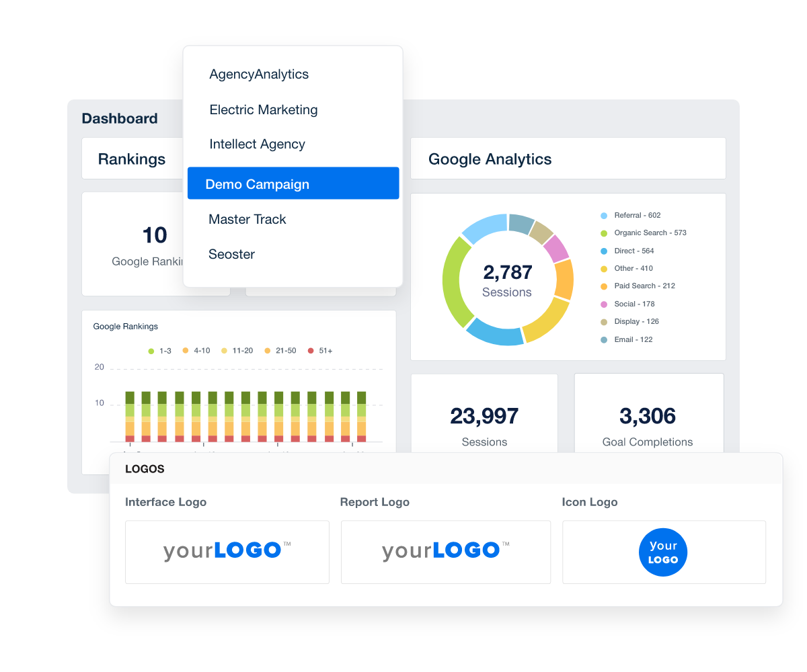Click the Social - 178 legend dot

coord(604,304)
